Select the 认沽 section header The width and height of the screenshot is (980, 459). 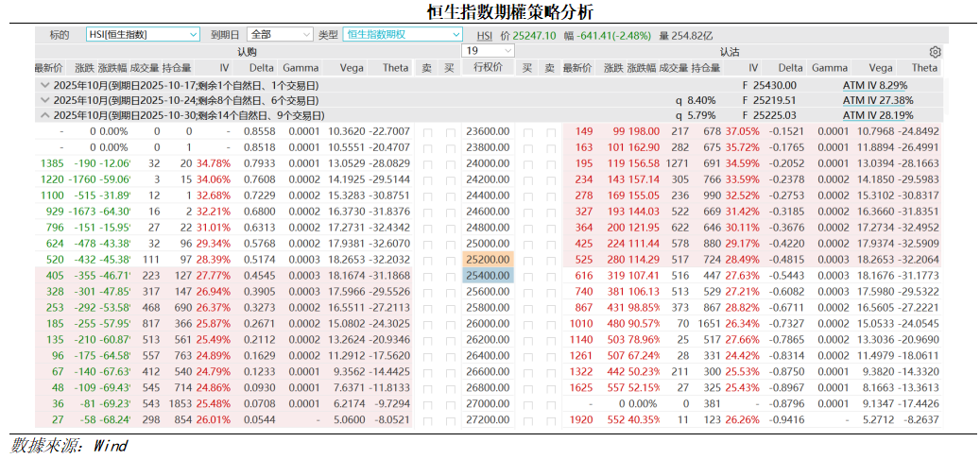(730, 52)
